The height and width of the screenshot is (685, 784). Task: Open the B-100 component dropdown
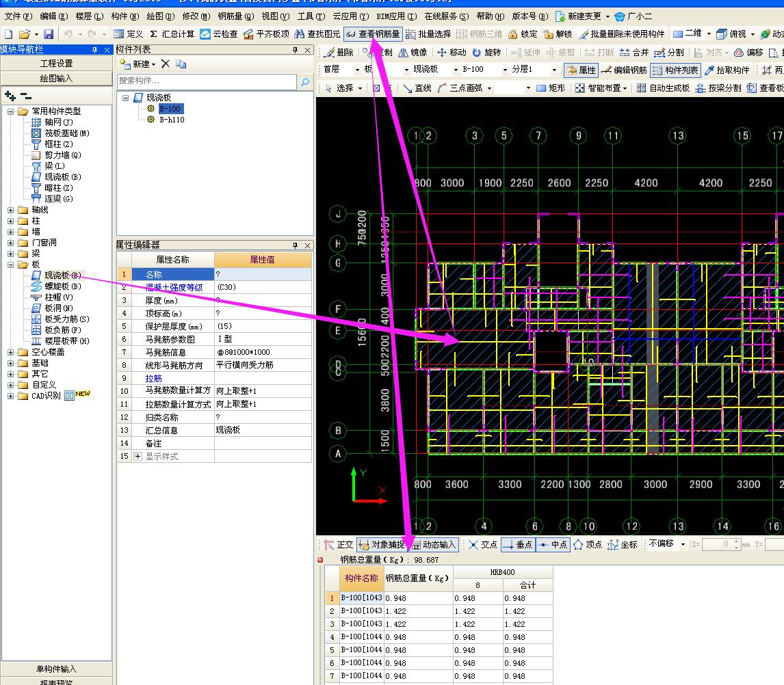(x=505, y=70)
